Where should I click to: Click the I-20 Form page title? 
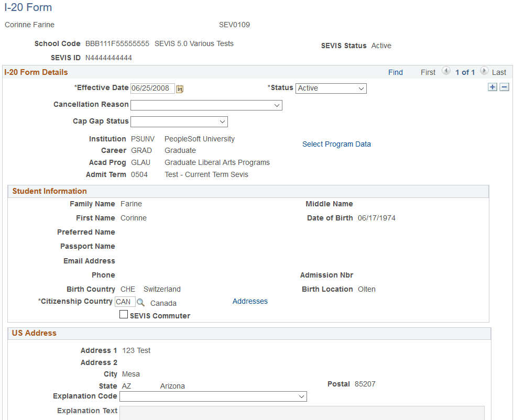tap(28, 7)
